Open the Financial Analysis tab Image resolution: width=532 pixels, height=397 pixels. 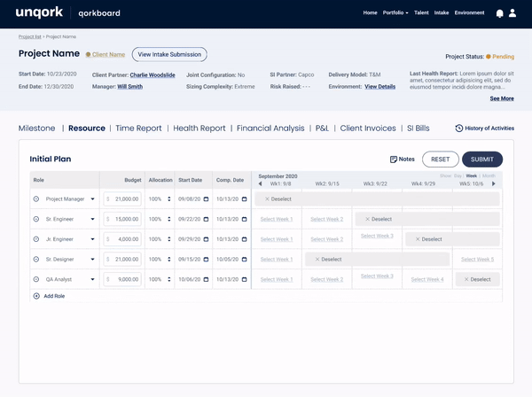(270, 128)
